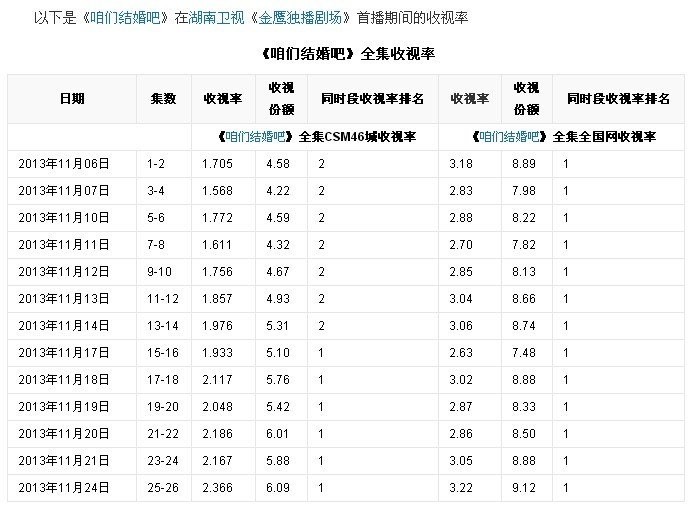Click national rating value 3.22
Image resolution: width=693 pixels, height=506 pixels.
461,487
